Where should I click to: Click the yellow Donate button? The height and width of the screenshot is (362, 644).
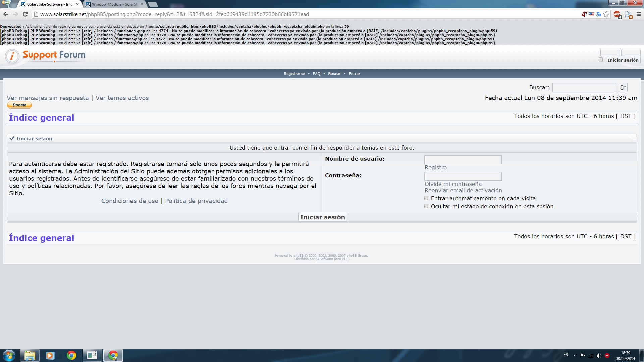[19, 105]
